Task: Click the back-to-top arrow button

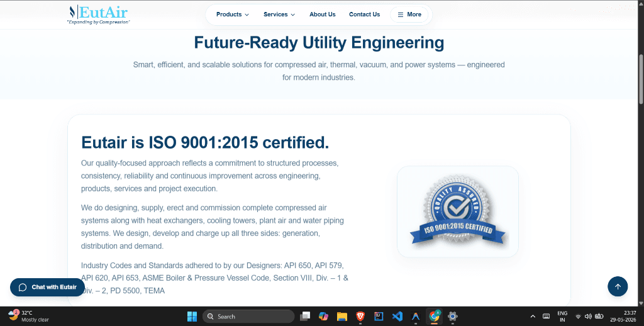Action: (x=618, y=286)
